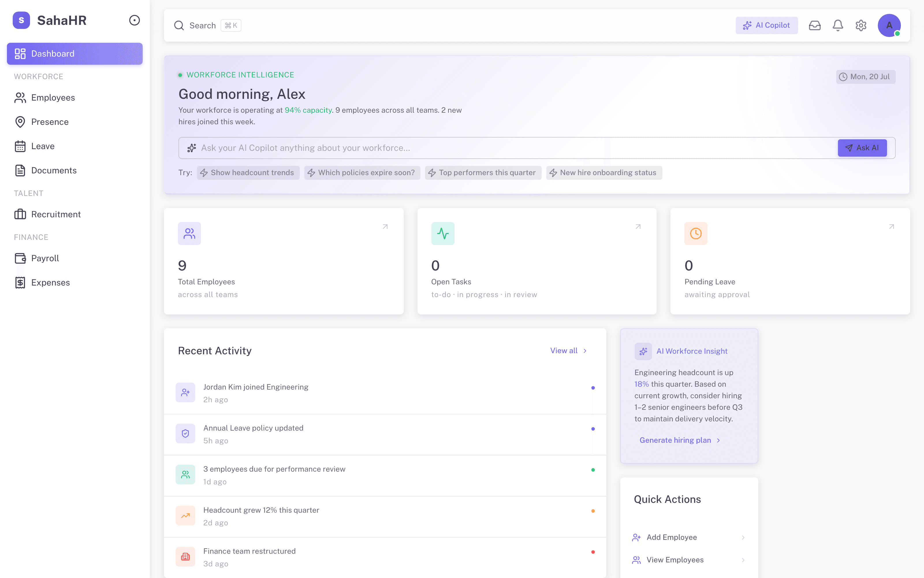Click the ⌘K shortcut badge

click(x=231, y=26)
